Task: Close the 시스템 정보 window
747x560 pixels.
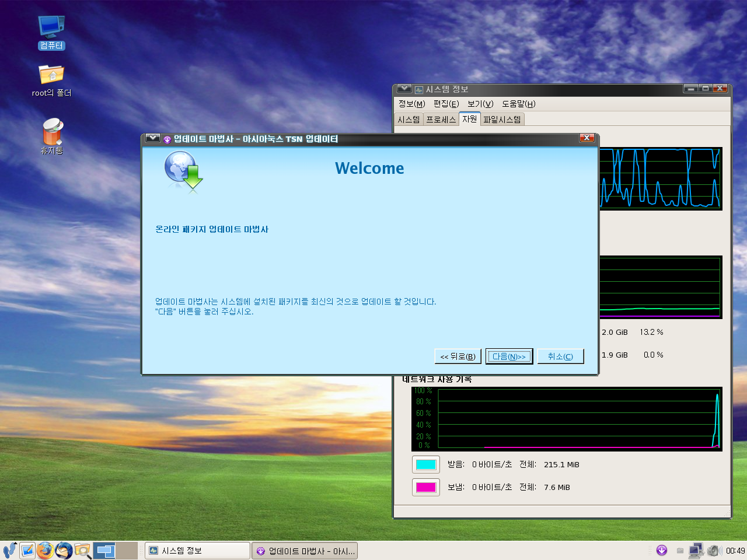Action: tap(720, 89)
